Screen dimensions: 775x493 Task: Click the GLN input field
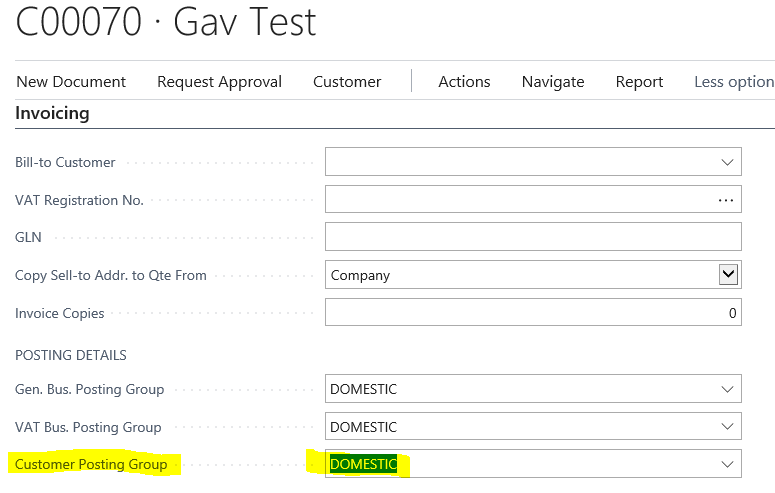coord(532,237)
